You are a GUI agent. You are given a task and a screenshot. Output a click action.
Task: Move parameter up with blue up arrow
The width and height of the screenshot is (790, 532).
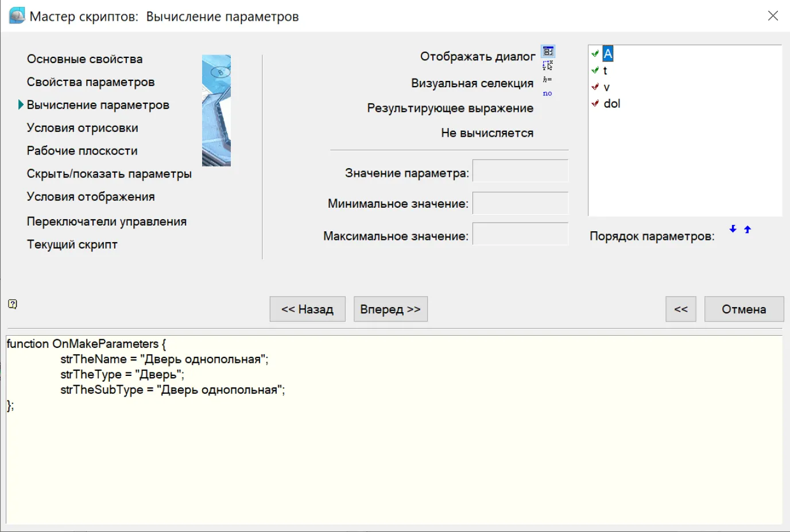pyautogui.click(x=748, y=229)
